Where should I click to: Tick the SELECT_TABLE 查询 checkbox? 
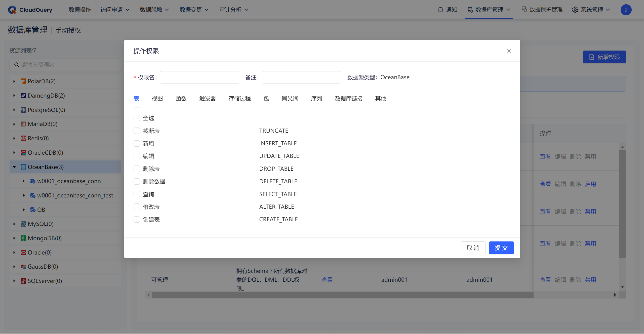coord(137,194)
